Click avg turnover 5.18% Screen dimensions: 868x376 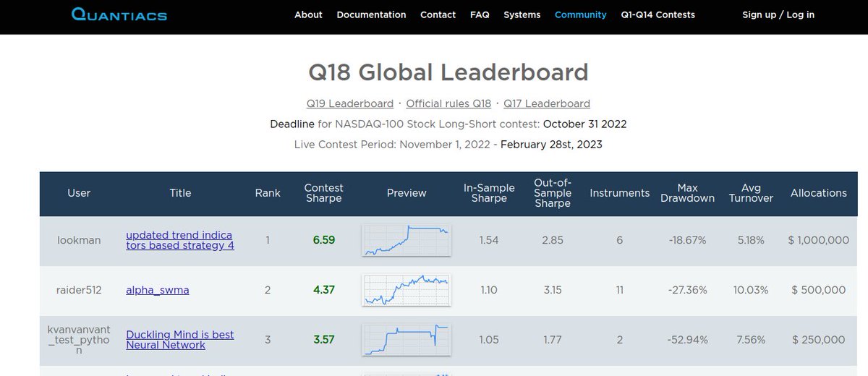point(751,240)
